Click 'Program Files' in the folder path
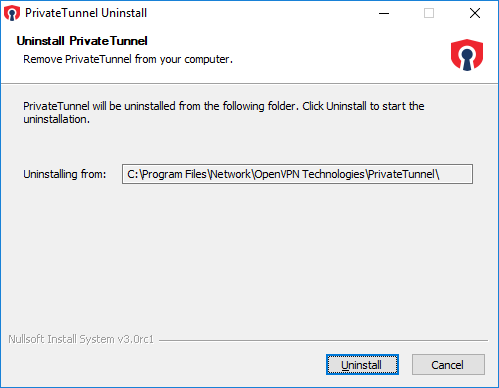 pos(174,174)
